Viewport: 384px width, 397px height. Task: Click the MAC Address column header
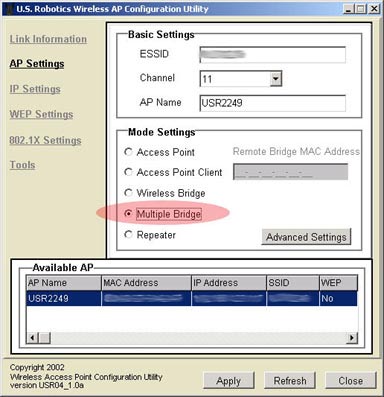146,283
